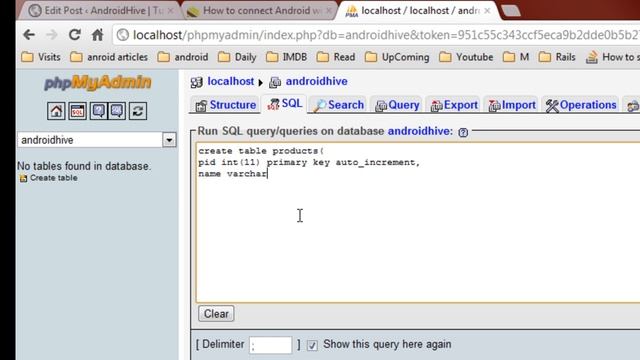
Task: Click the localhost breadcrumb link
Action: 231,81
